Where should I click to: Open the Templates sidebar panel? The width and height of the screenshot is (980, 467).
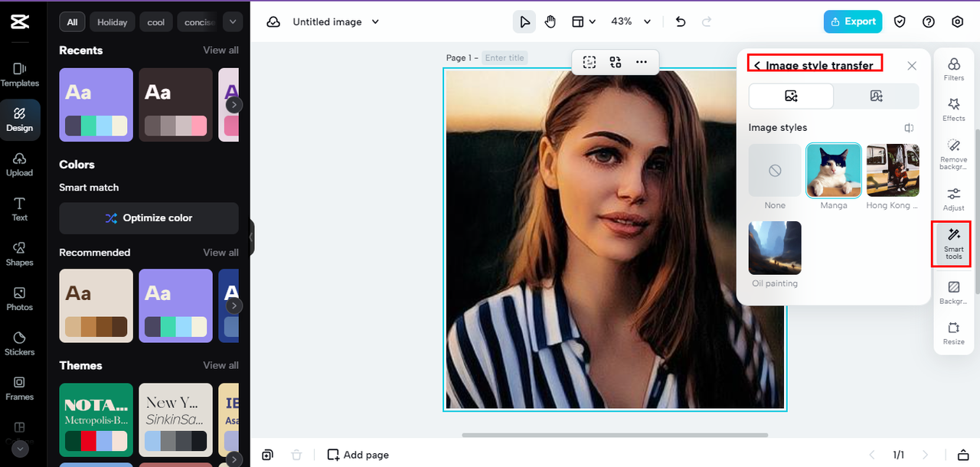(x=20, y=74)
